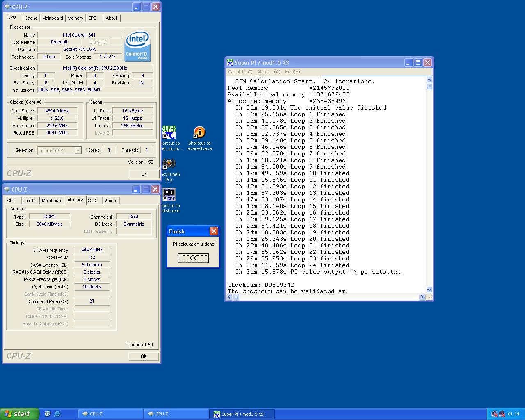Open the Internet Explorer quick launch icon
This screenshot has width=525, height=420.
tap(57, 414)
